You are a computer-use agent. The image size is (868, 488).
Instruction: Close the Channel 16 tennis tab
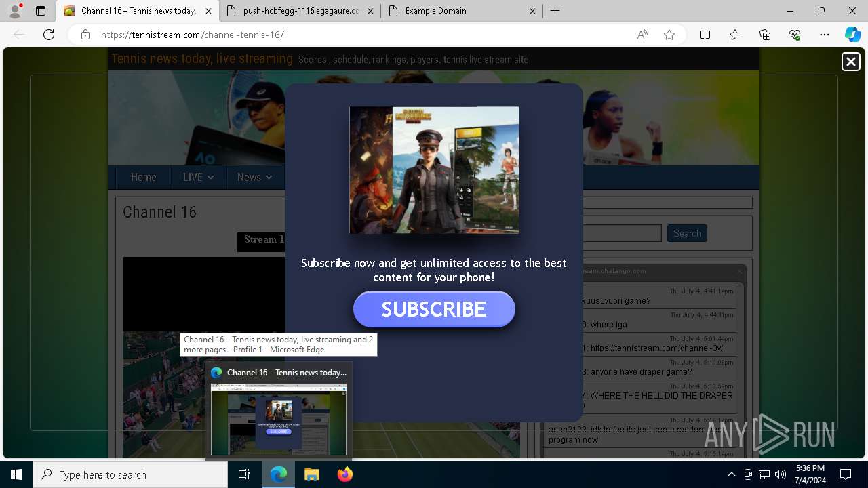tap(208, 11)
